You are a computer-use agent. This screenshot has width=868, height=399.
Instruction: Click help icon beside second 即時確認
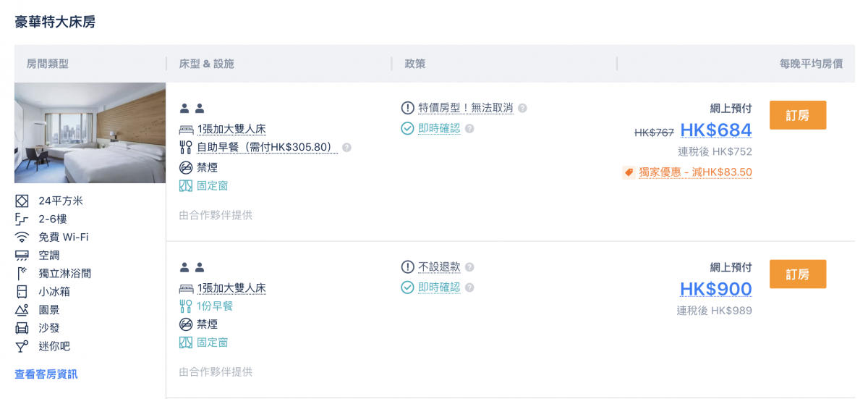point(469,287)
